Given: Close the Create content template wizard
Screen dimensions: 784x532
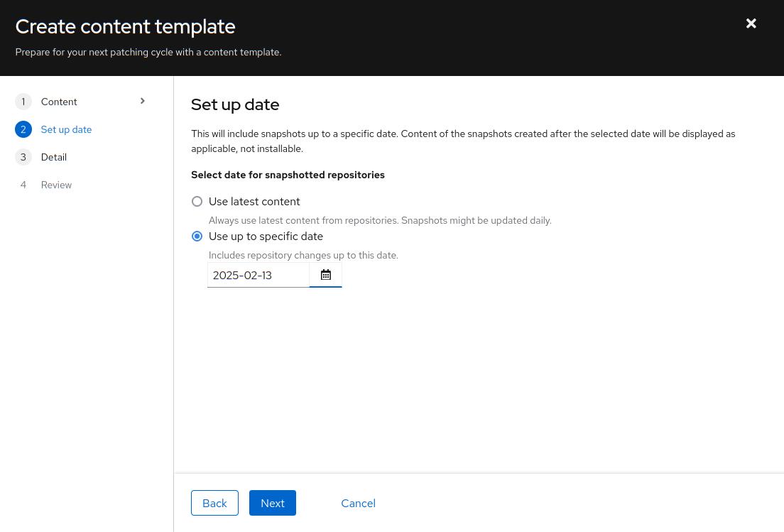Looking at the screenshot, I should coord(751,23).
